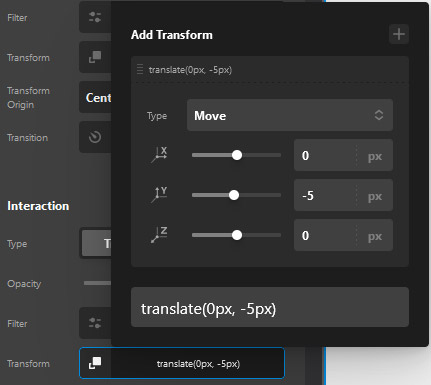Click the drag handle of translate row

(140, 69)
